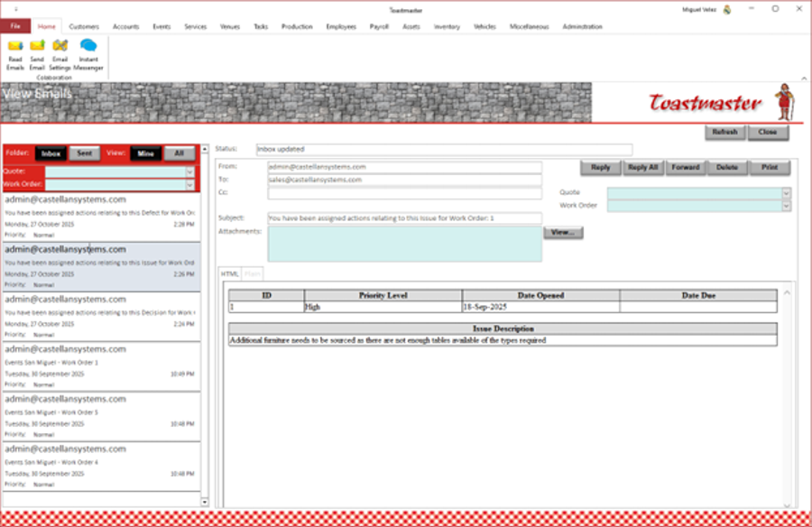Select the Inbox folder toggle
The image size is (812, 527).
[51, 153]
